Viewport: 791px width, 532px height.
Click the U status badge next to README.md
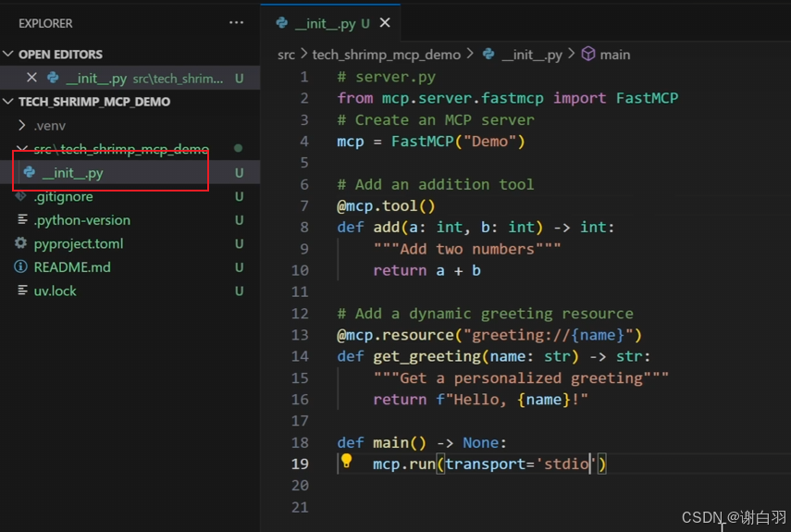239,267
